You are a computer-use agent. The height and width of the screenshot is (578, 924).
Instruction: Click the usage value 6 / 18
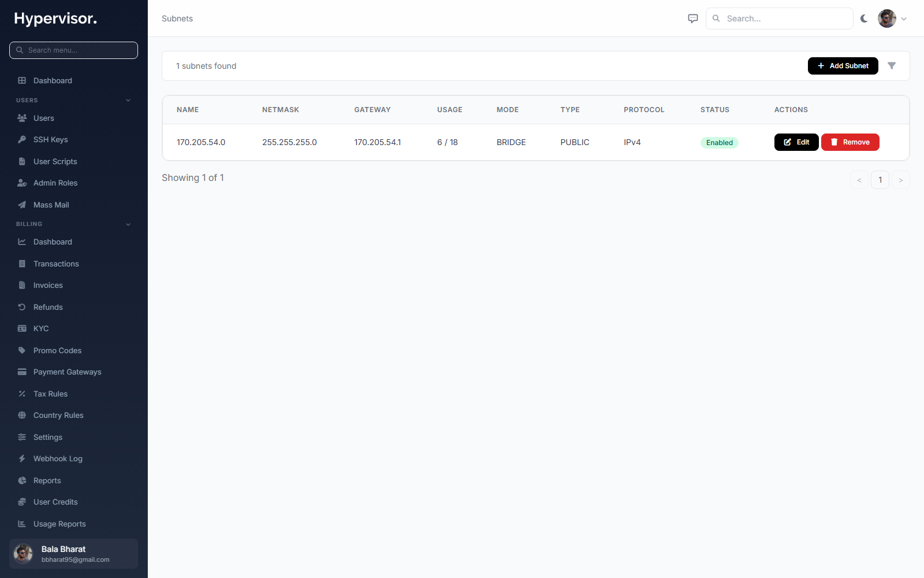point(448,142)
